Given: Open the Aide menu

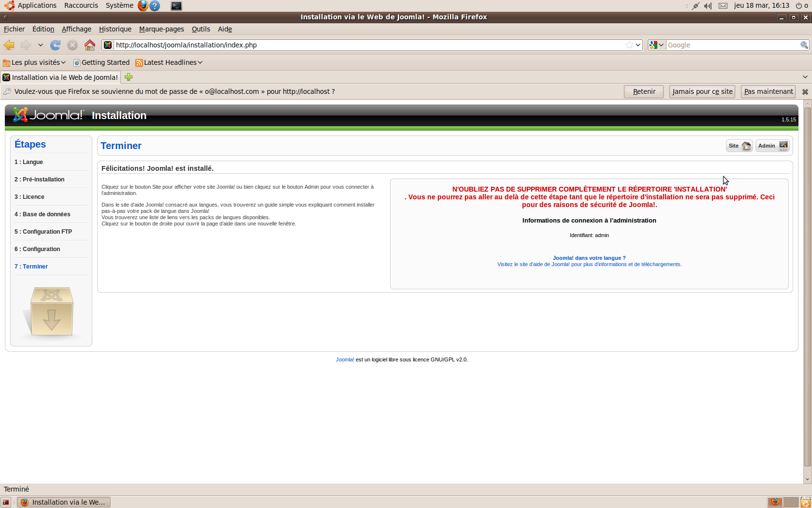Looking at the screenshot, I should 225,29.
